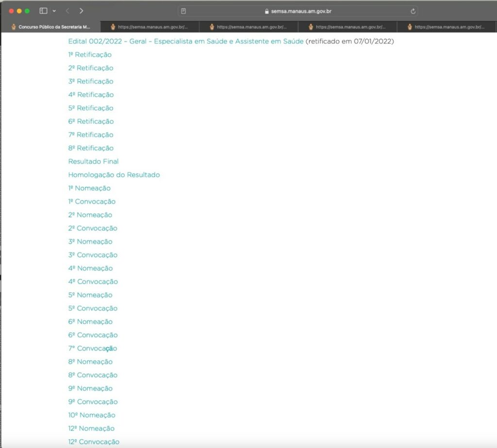Select the Concurso Público da Secretaria tab
The image size is (497, 448).
pos(50,27)
